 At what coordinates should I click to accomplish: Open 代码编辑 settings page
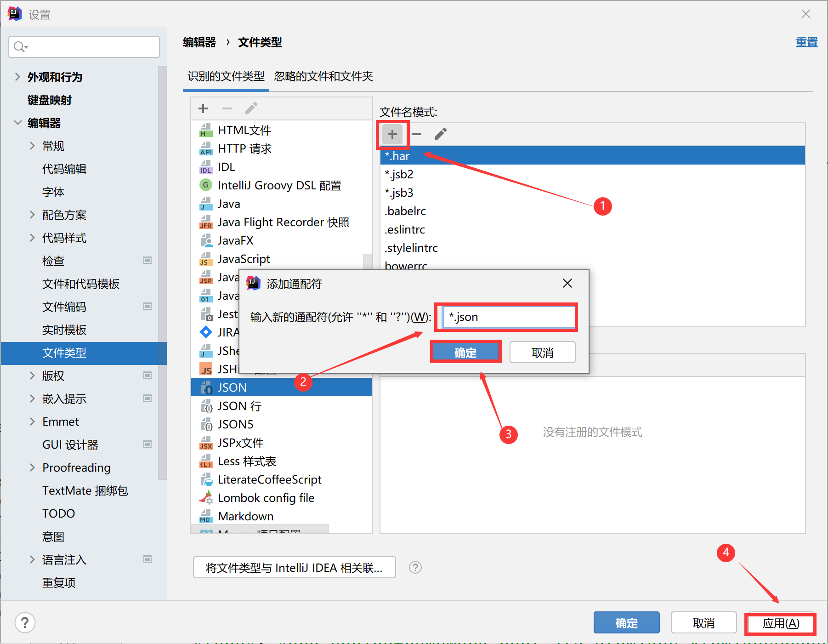(x=64, y=169)
